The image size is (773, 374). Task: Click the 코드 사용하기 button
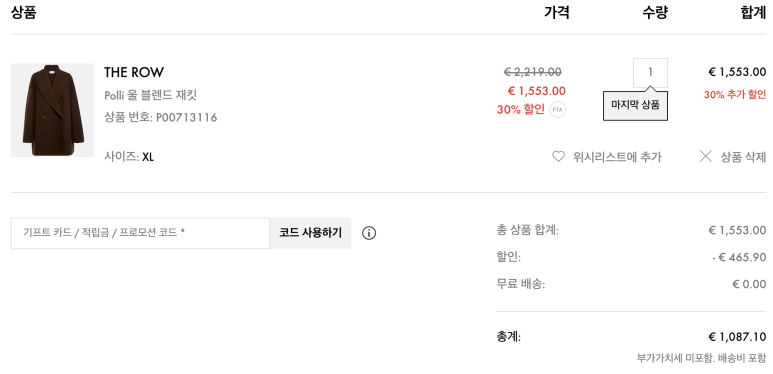(311, 233)
